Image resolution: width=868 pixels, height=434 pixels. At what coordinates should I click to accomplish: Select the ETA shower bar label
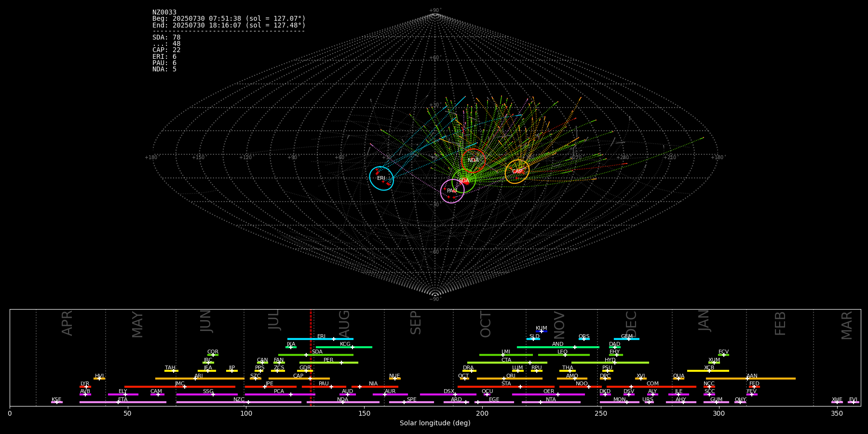coord(123,399)
